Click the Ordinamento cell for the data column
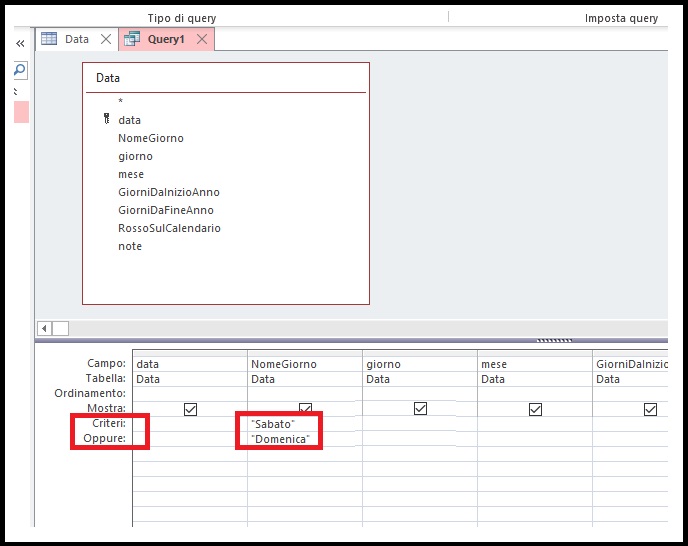 190,394
